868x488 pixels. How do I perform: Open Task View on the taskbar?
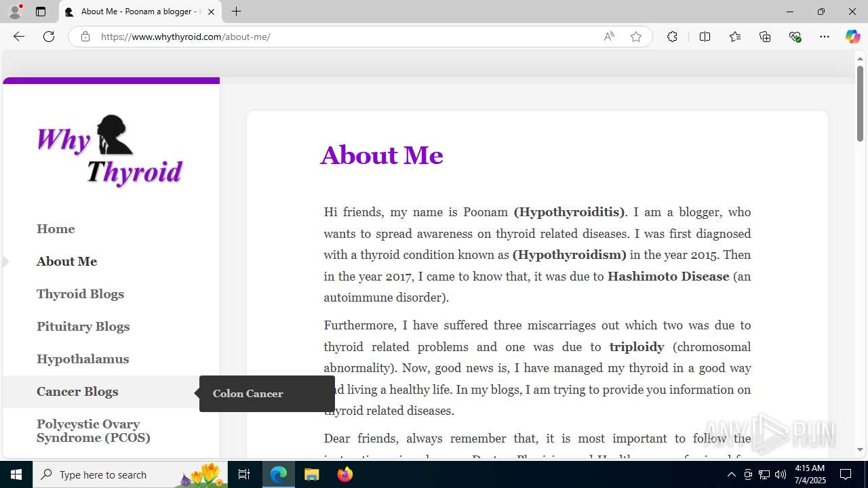(244, 474)
